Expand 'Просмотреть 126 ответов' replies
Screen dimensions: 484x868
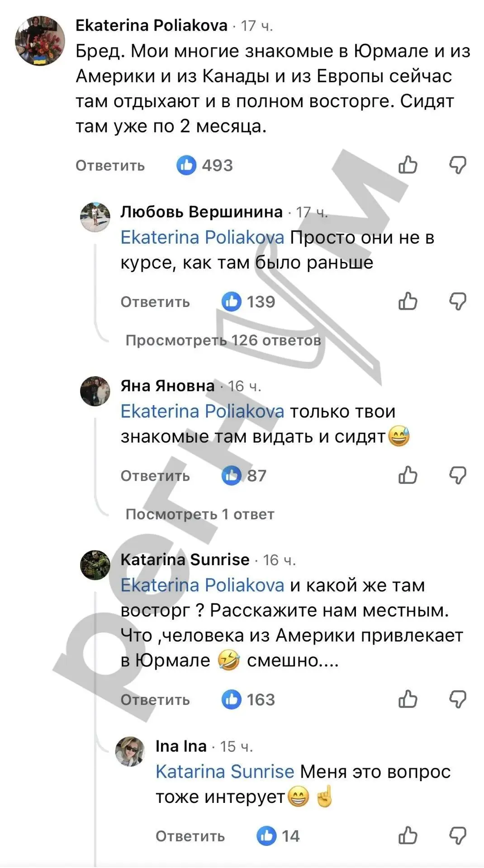pos(223,340)
